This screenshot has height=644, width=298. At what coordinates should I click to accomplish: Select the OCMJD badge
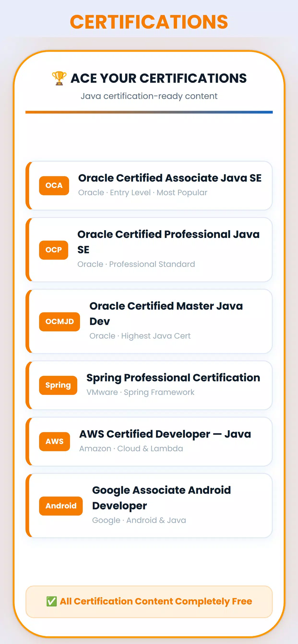tap(59, 322)
